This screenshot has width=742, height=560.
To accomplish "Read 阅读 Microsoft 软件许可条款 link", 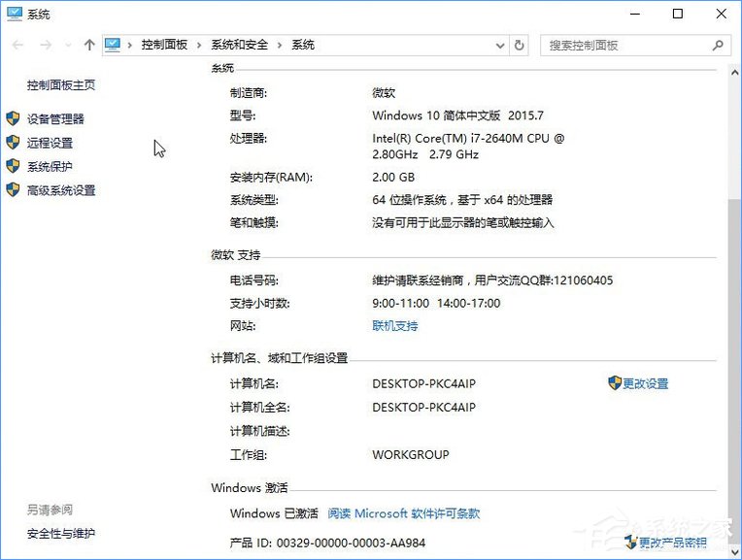I will coord(404,513).
